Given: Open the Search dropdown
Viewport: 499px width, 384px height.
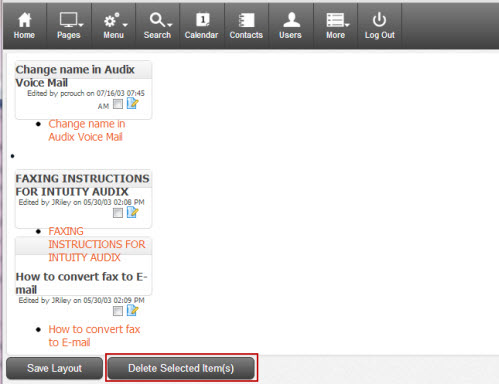Looking at the screenshot, I should 157,26.
